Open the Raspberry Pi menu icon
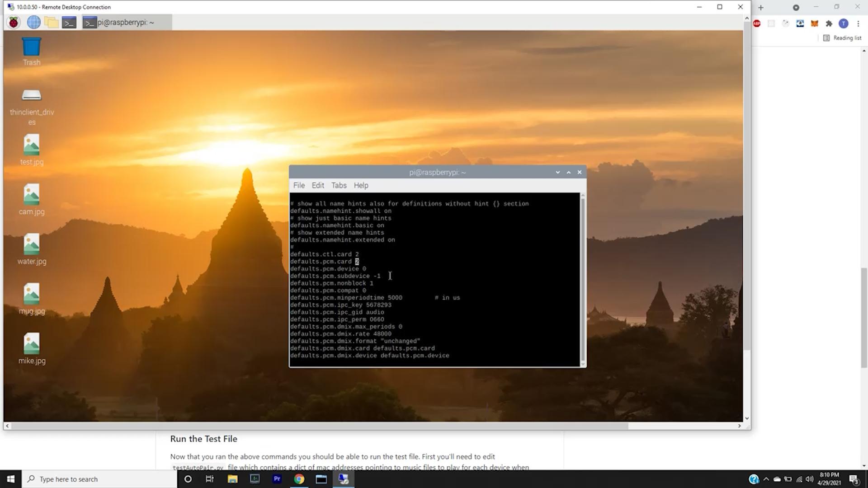Image resolution: width=868 pixels, height=488 pixels. coord(14,22)
